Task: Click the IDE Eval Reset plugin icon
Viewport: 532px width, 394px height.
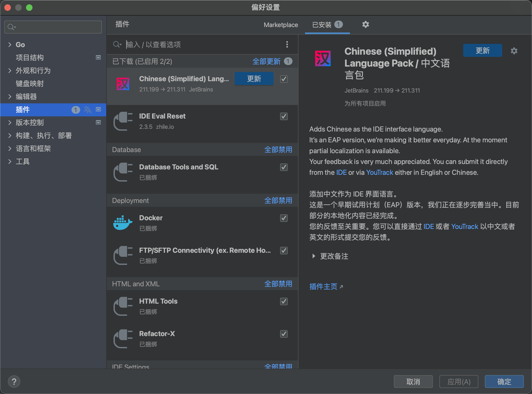Action: 122,121
